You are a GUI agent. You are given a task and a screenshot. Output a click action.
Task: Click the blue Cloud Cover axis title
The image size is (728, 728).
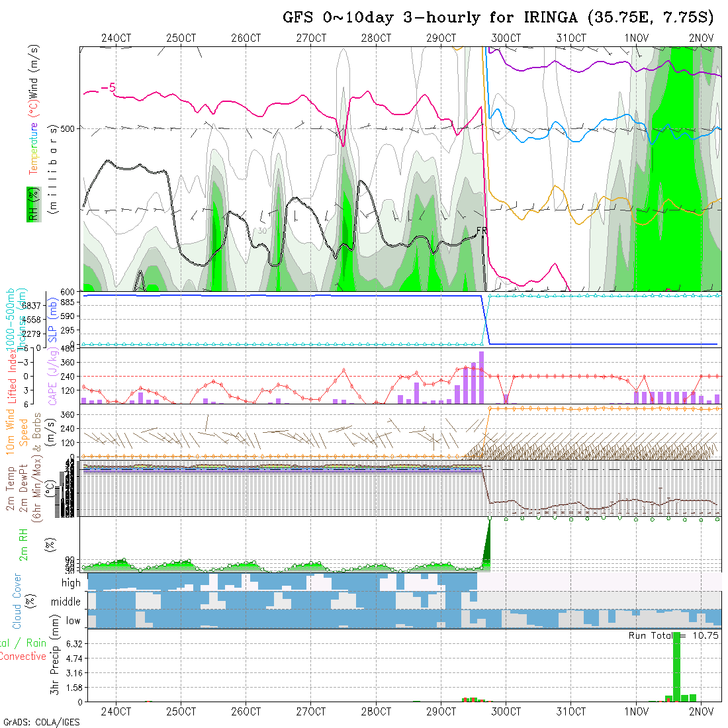point(17,601)
